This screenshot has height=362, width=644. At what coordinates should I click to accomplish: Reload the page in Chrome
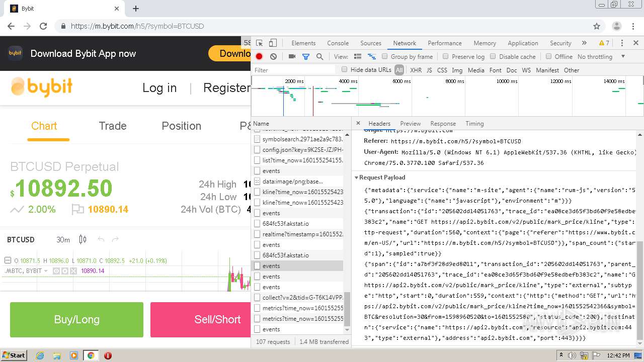[x=43, y=26]
